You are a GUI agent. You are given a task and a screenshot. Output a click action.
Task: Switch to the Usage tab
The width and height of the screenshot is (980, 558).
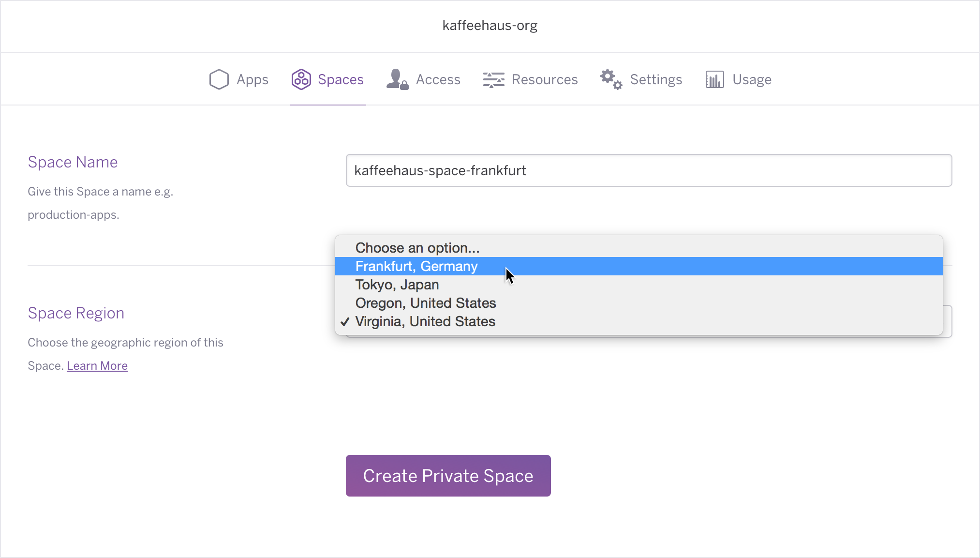(752, 79)
